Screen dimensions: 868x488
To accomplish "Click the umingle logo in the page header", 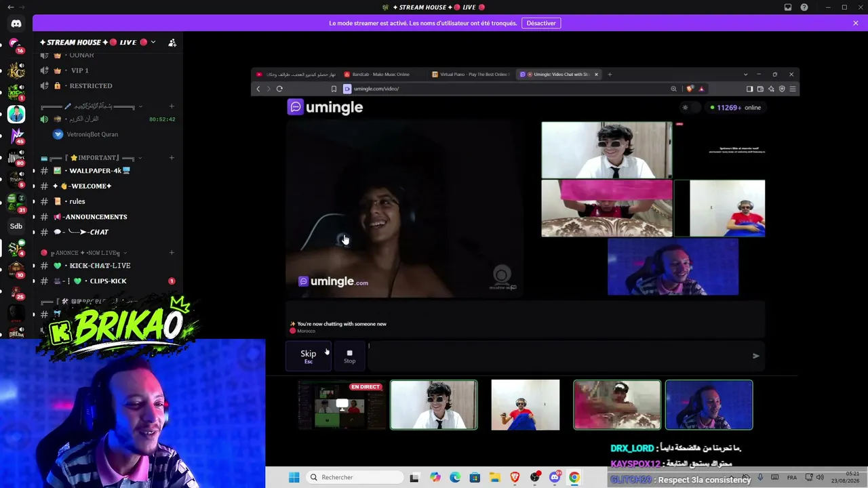I will click(x=325, y=107).
